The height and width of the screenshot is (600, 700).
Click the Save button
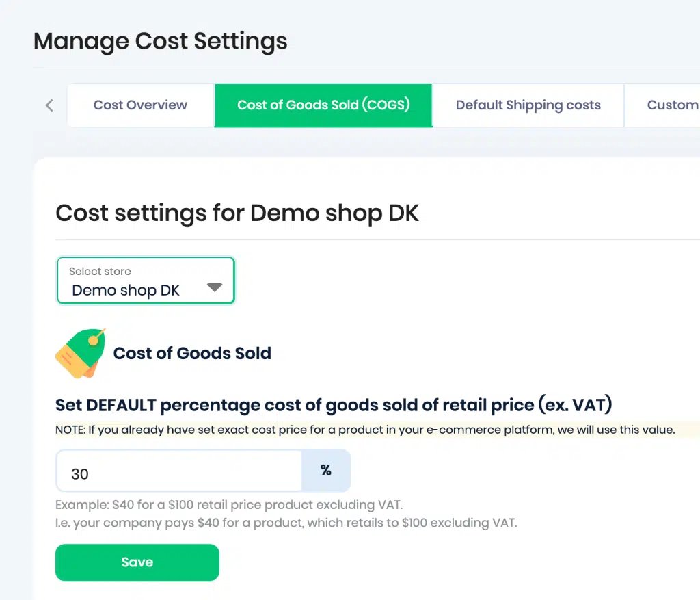[137, 562]
